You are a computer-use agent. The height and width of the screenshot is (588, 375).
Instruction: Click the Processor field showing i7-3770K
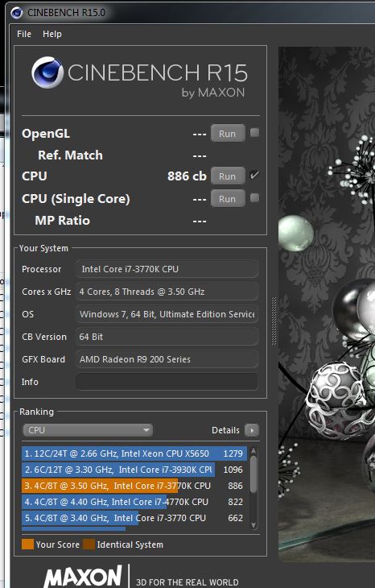point(167,269)
